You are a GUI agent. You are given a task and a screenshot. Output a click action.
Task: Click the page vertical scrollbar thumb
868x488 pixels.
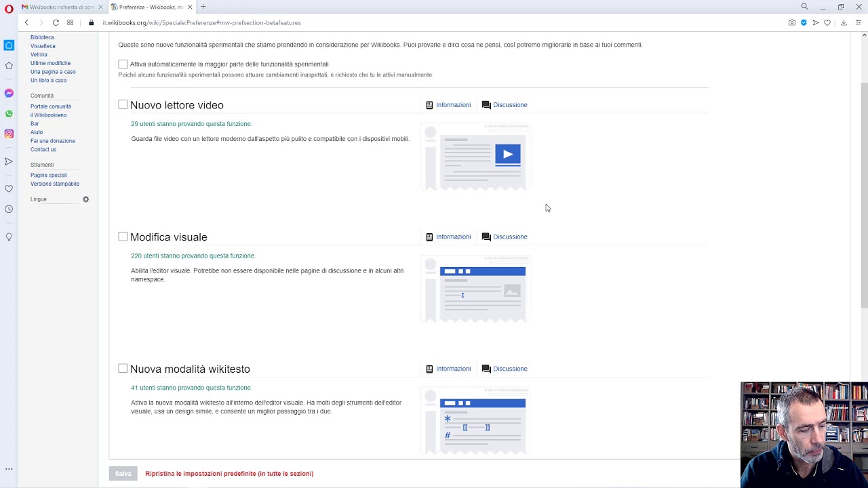tap(864, 195)
